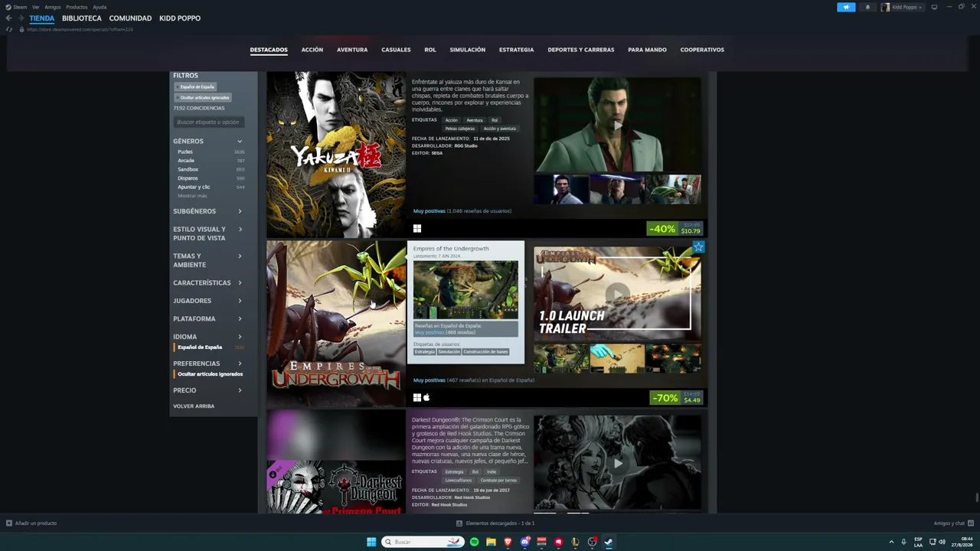Click the Windows taskbar search box

tap(423, 542)
